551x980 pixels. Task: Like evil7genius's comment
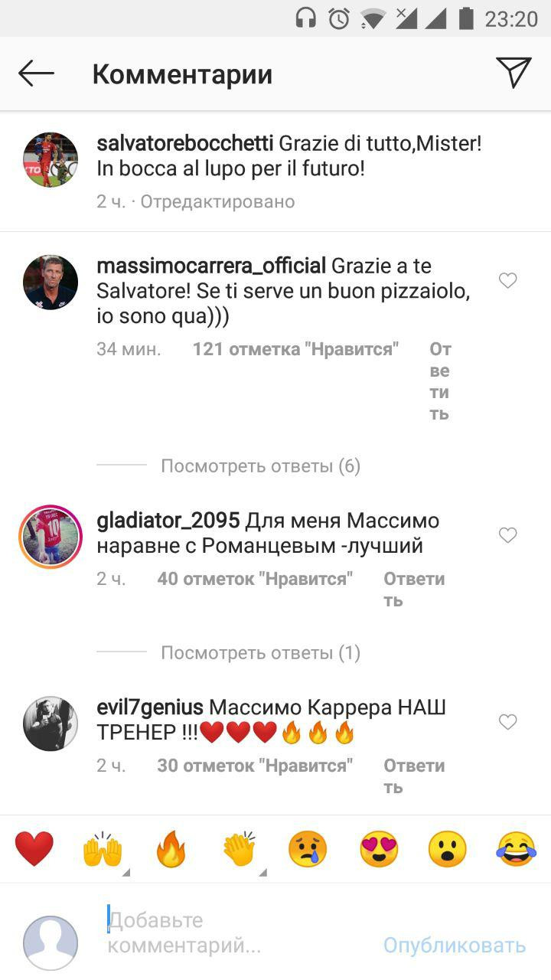507,722
